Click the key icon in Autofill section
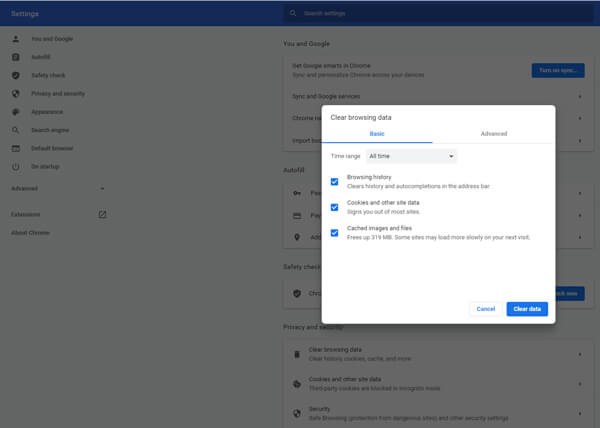This screenshot has width=600, height=428. [297, 193]
